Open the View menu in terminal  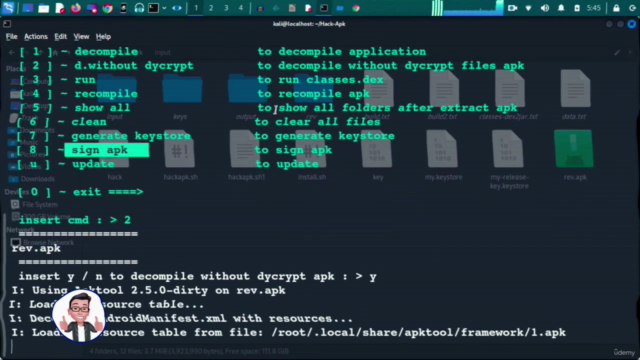click(81, 37)
